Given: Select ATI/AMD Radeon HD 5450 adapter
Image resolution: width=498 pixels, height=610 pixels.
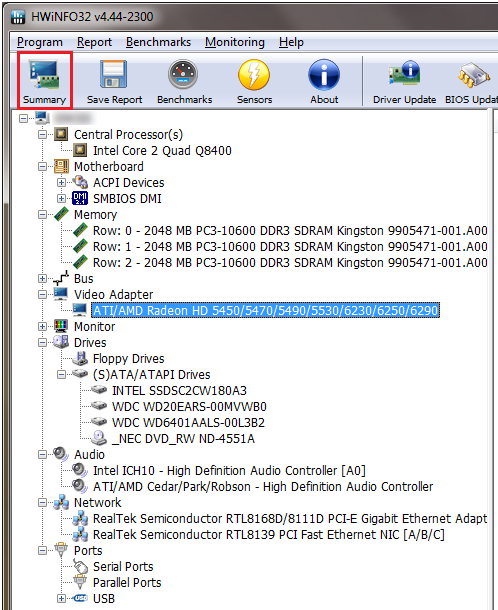Looking at the screenshot, I should (x=266, y=310).
